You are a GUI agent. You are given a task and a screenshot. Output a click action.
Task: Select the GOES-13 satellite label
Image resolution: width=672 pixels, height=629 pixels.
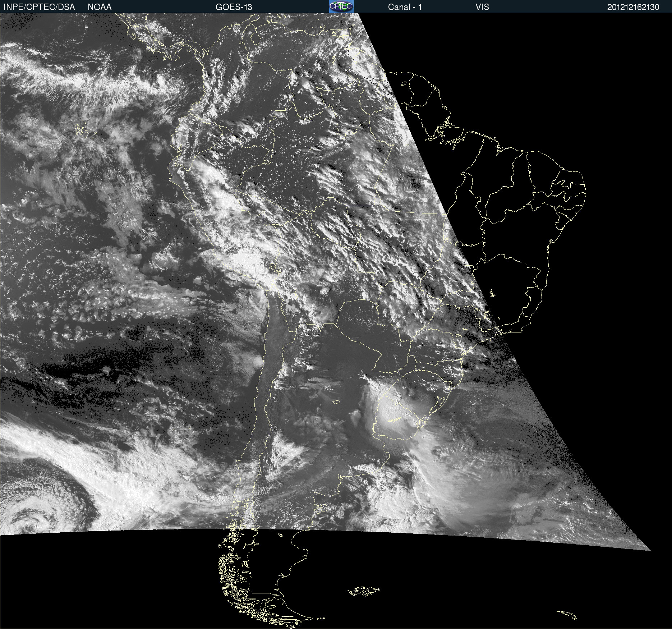pos(234,7)
